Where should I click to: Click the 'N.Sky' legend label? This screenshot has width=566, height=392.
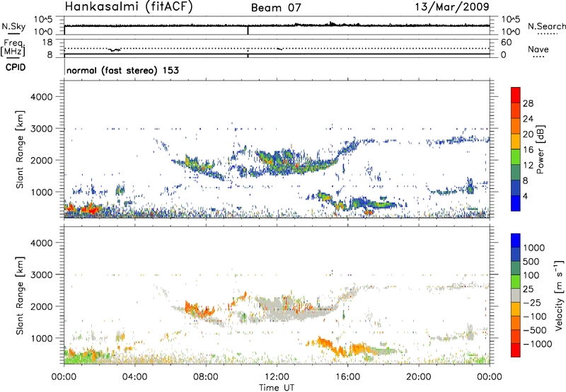pyautogui.click(x=13, y=26)
